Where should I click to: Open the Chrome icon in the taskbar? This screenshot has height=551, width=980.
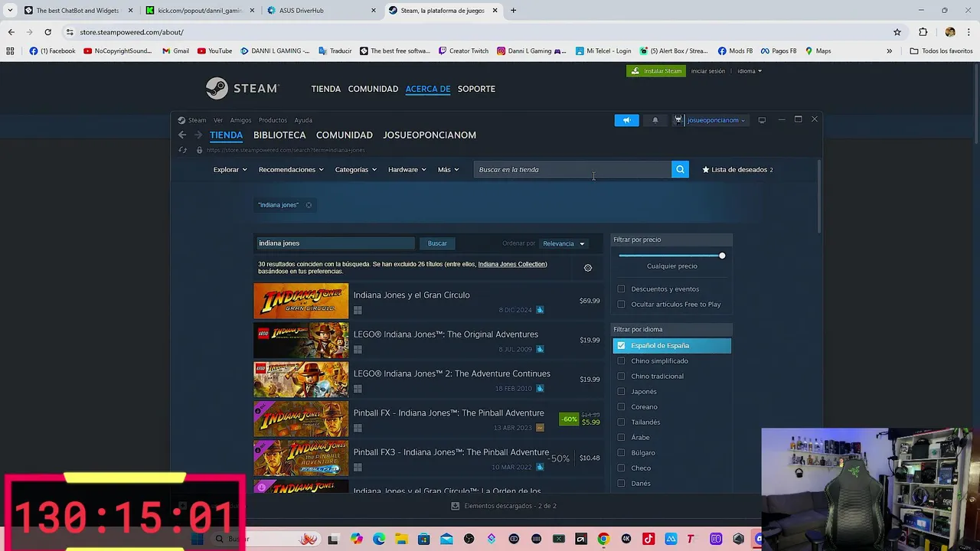(x=603, y=539)
